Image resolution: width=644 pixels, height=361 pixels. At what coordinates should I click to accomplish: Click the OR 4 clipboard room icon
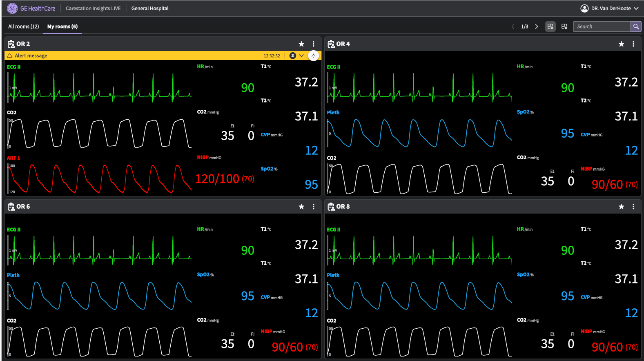tap(331, 44)
